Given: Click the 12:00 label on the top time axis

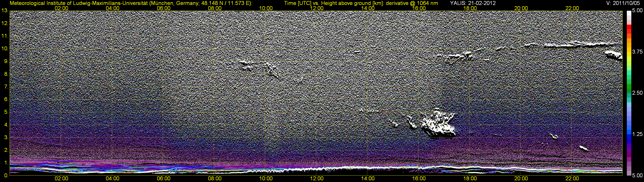Looking at the screenshot, I should (x=317, y=8).
